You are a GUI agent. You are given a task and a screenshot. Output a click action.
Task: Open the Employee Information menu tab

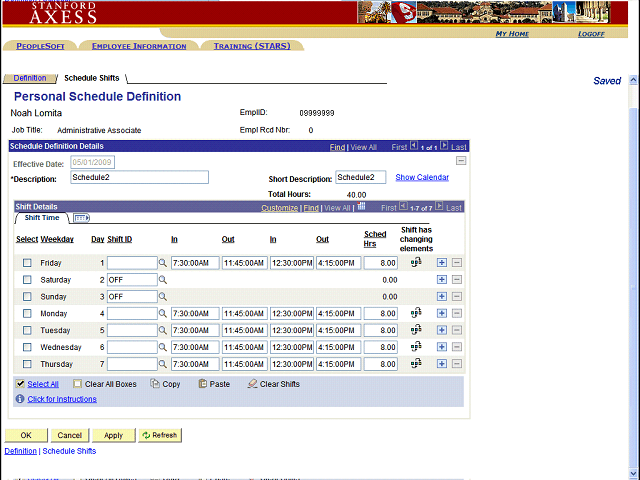pos(139,46)
